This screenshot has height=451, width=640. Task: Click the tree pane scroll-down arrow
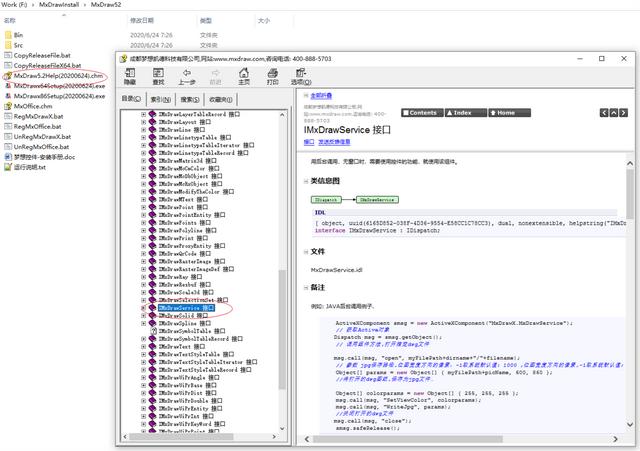(282, 429)
